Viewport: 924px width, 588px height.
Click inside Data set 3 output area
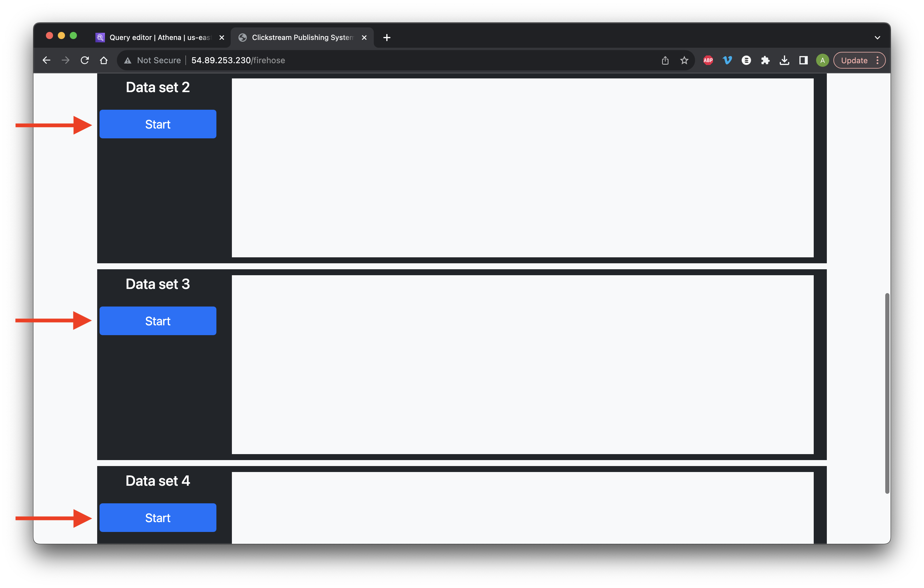click(x=522, y=365)
